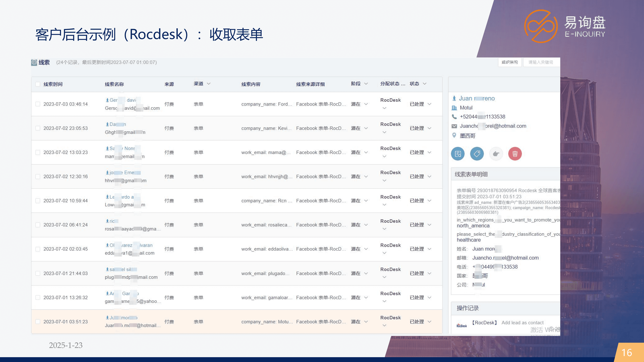
Task: Click the work_email: mama@... content cell
Action: click(266, 152)
